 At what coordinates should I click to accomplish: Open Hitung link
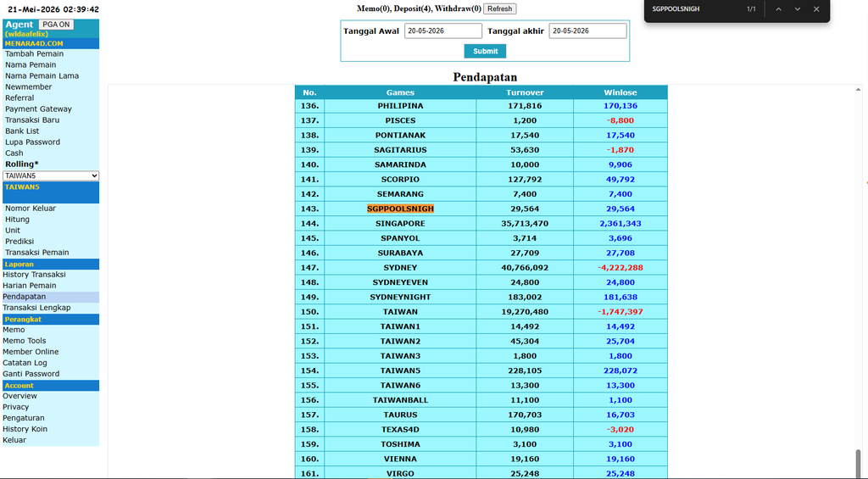coord(17,220)
